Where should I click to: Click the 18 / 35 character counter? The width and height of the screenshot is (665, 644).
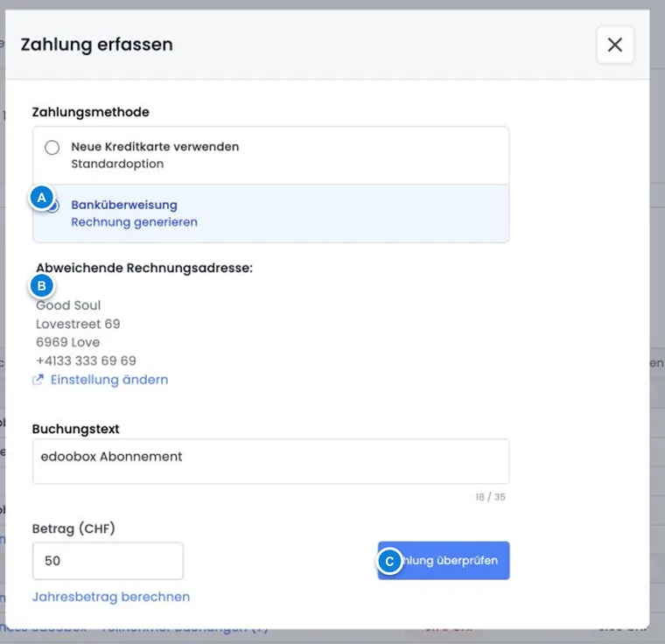coord(490,497)
